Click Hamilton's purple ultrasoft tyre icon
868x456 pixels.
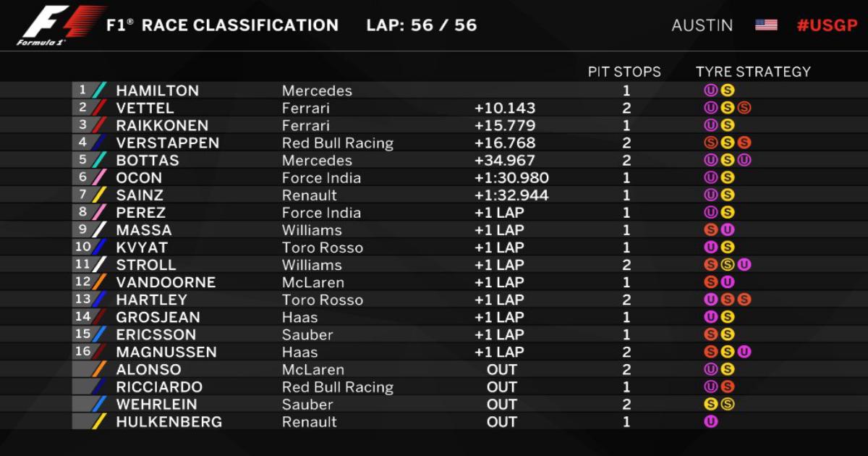pos(711,90)
